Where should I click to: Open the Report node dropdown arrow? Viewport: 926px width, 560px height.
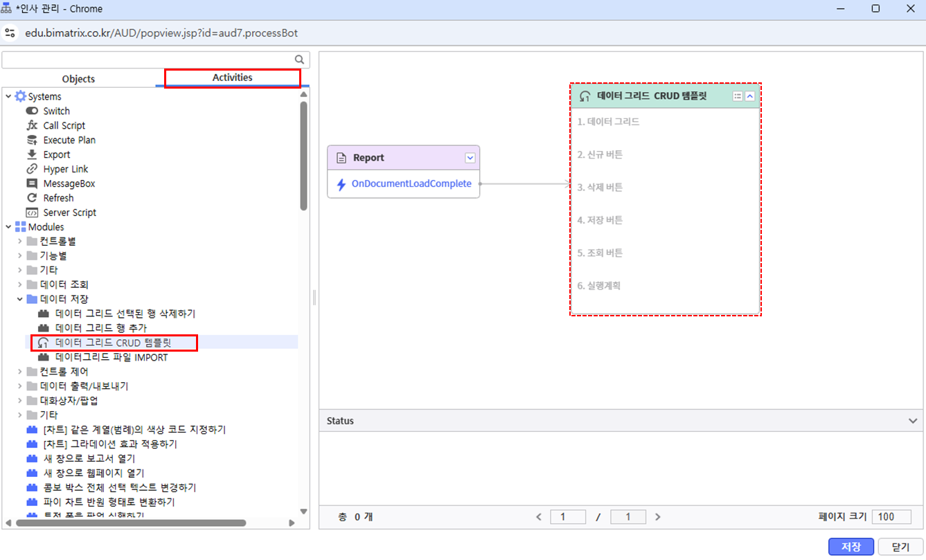pyautogui.click(x=470, y=158)
